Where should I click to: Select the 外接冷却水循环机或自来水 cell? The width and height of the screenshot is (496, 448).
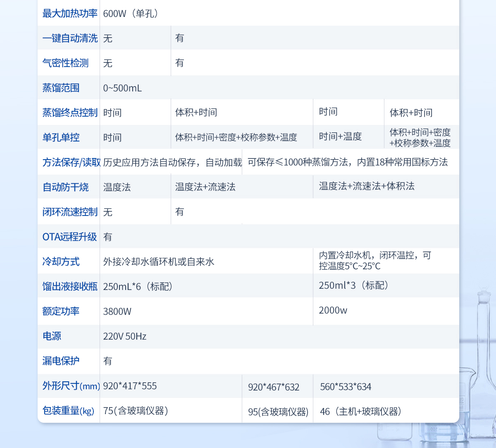(159, 262)
